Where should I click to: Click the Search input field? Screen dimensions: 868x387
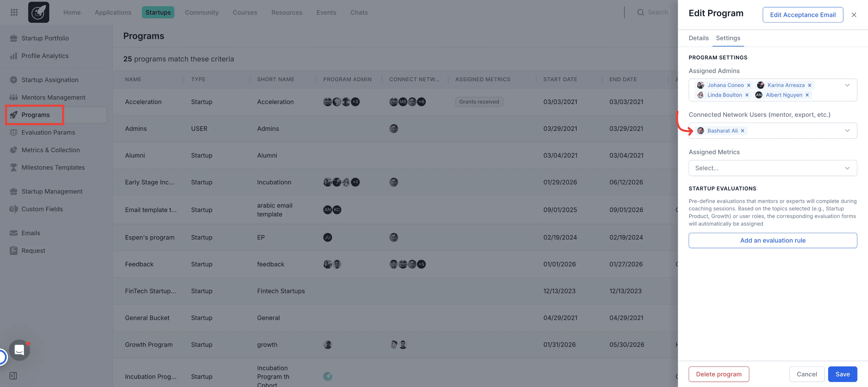657,12
